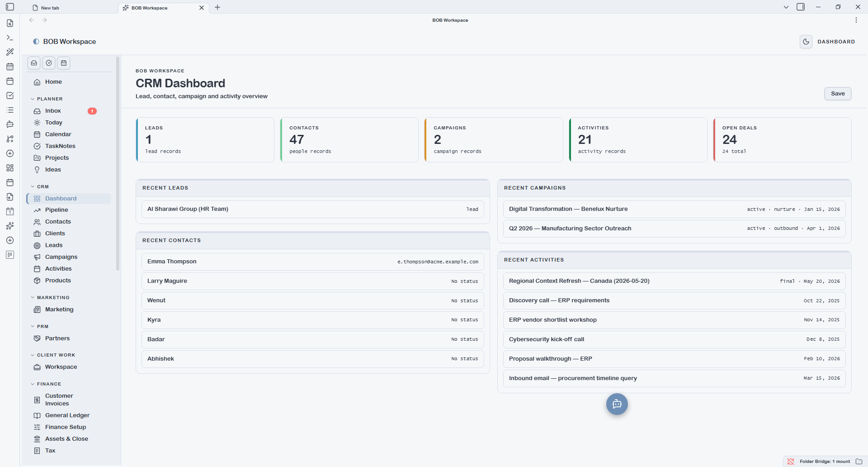Close the BOB Workspace tab
Screen dimensions: 868x467
(x=202, y=8)
